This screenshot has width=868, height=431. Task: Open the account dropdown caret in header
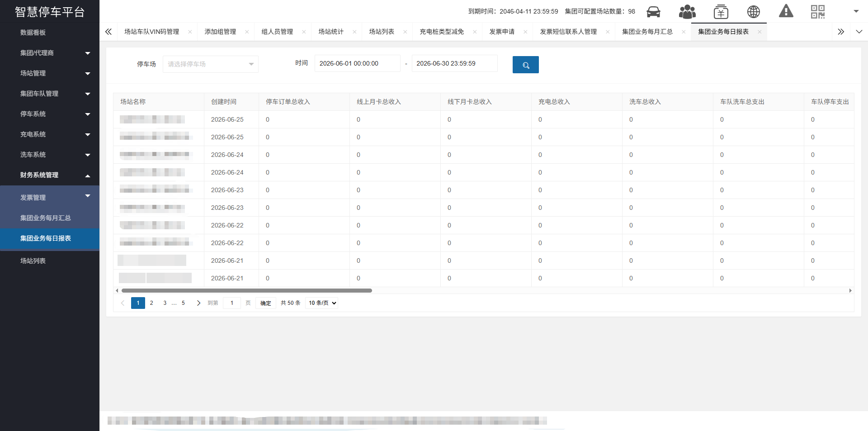[856, 11]
